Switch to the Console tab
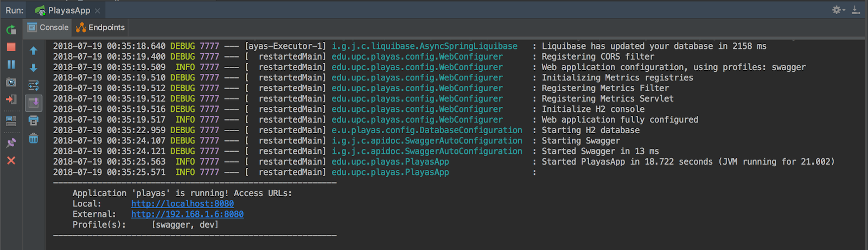868x250 pixels. tap(48, 28)
